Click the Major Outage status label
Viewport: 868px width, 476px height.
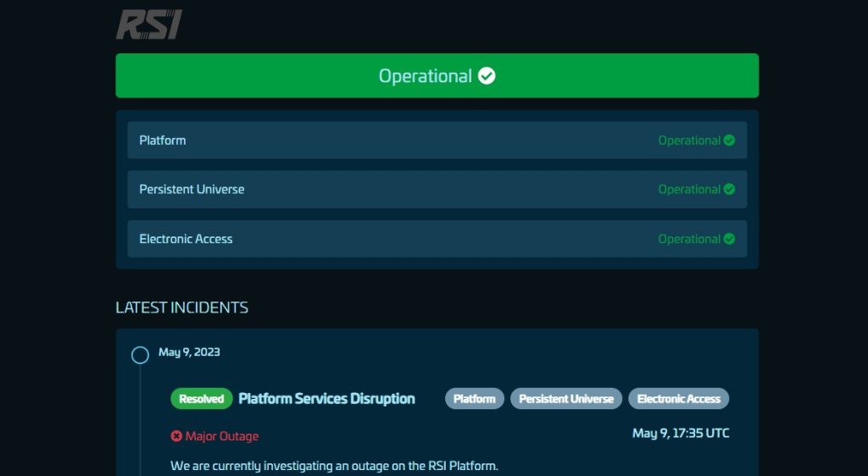(x=222, y=436)
